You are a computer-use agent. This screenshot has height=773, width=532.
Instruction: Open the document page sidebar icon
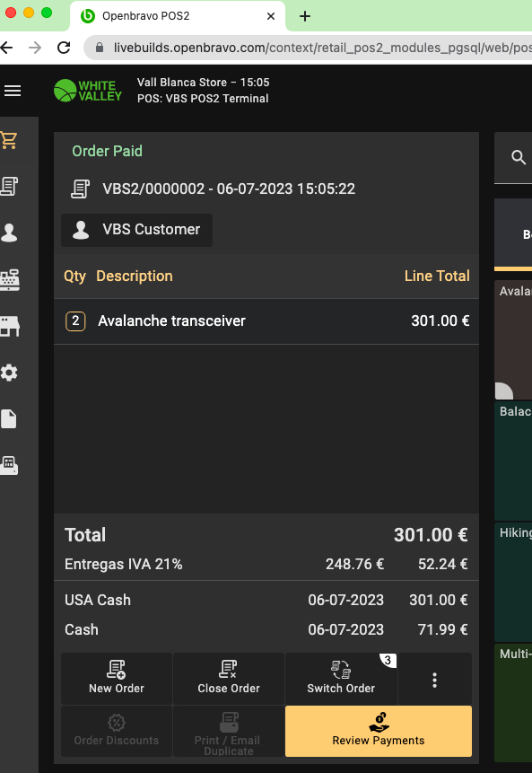tap(9, 418)
